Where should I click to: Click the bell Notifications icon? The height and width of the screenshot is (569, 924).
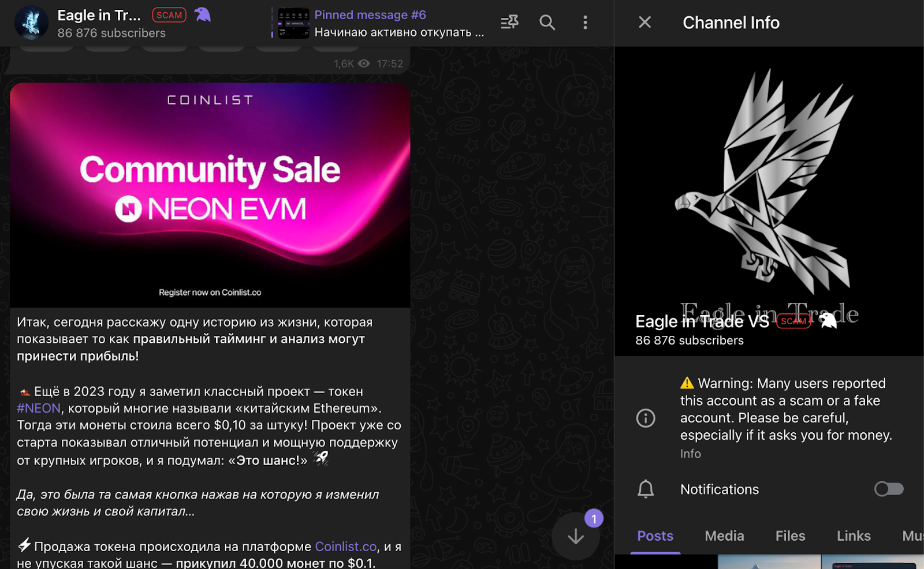click(x=646, y=489)
